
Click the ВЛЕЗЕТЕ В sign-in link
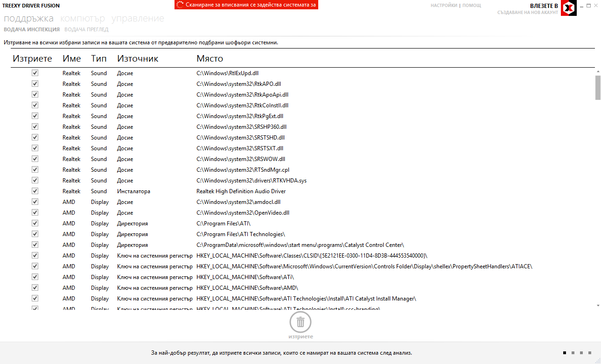[544, 6]
